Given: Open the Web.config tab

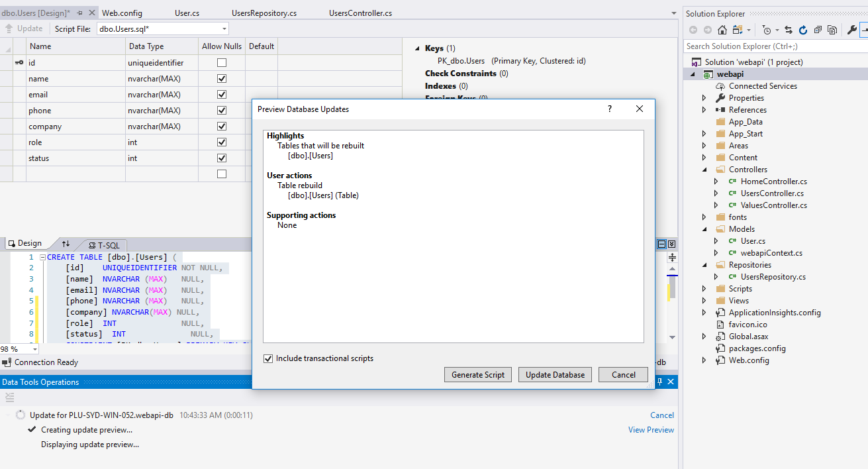Looking at the screenshot, I should click(122, 13).
